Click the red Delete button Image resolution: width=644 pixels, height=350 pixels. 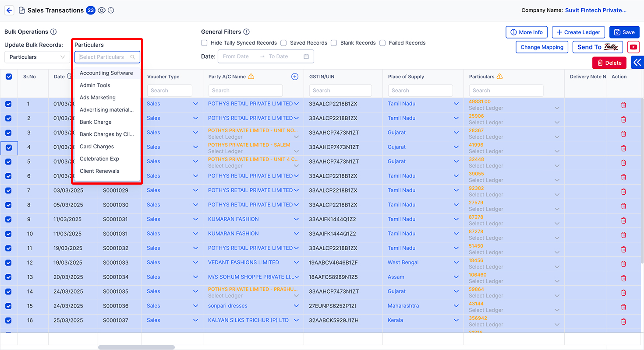click(x=609, y=63)
